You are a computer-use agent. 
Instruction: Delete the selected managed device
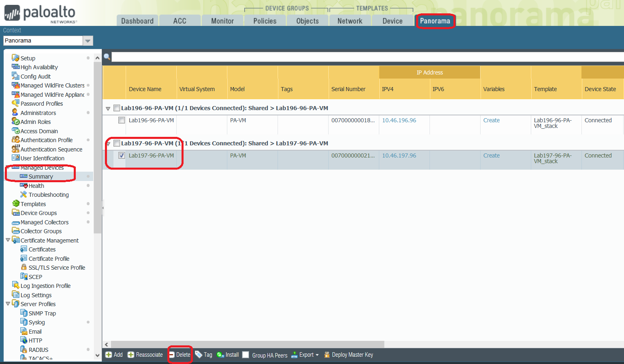(180, 355)
